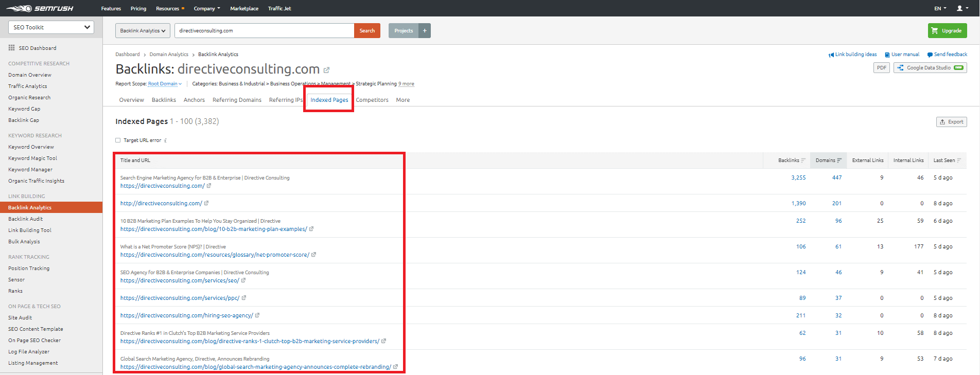The height and width of the screenshot is (375, 980).
Task: Open external icon for clutch-top-b2b-marketing URL
Action: 383,341
